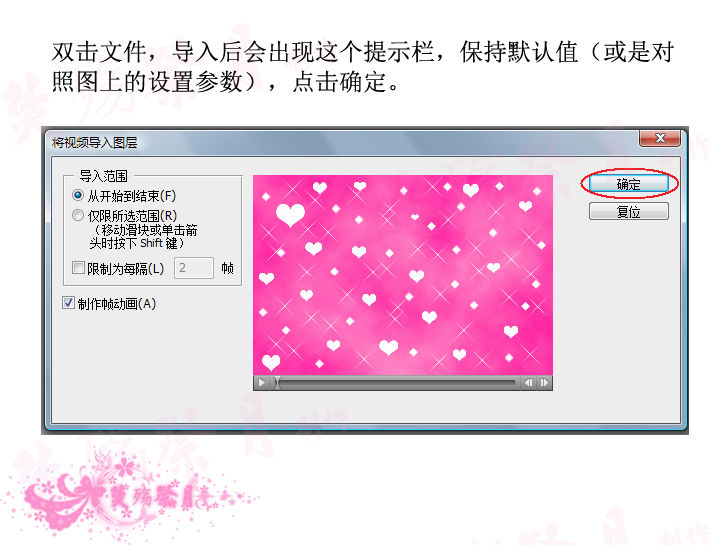Close the 将视频导入图层 dialog
The image size is (723, 545).
[660, 138]
